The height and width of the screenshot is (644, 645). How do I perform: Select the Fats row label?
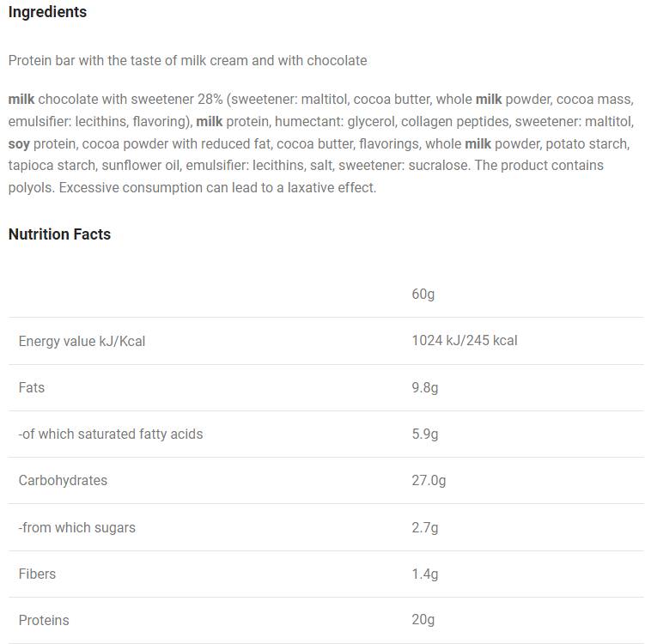32,388
